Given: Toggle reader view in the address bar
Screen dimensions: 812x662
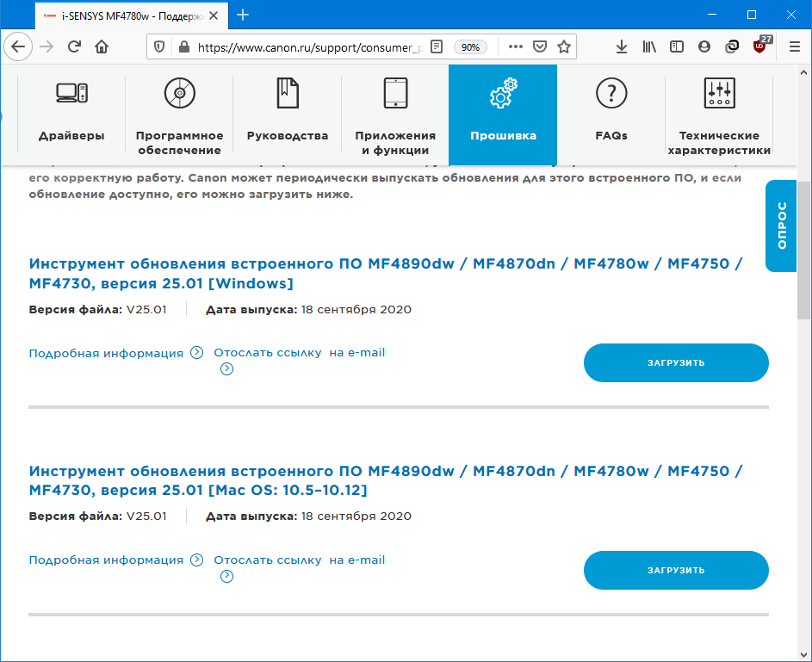Looking at the screenshot, I should [x=437, y=46].
